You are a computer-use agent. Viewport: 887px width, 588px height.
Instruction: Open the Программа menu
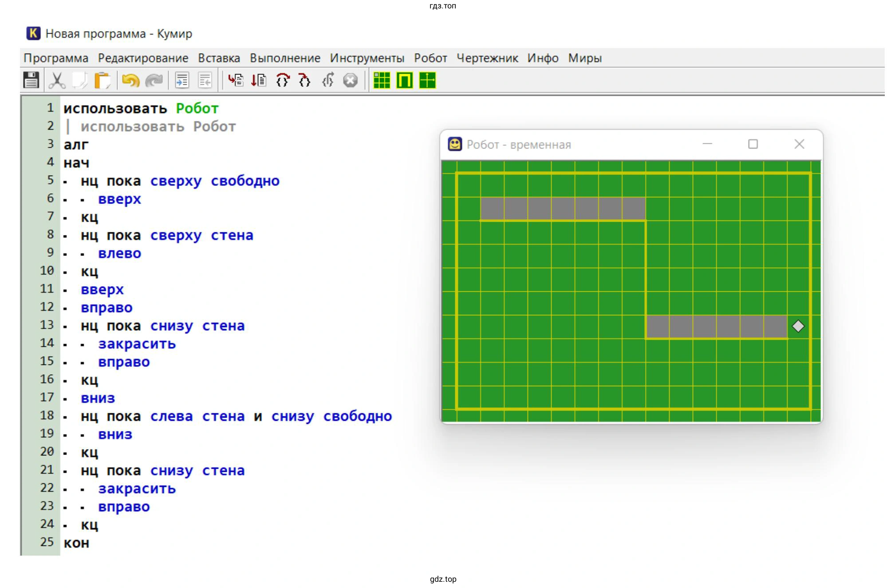click(56, 58)
